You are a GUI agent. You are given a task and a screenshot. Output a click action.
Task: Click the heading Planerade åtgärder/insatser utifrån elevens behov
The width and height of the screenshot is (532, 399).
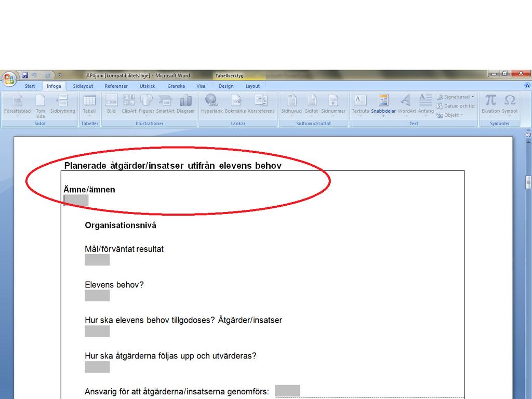(172, 166)
